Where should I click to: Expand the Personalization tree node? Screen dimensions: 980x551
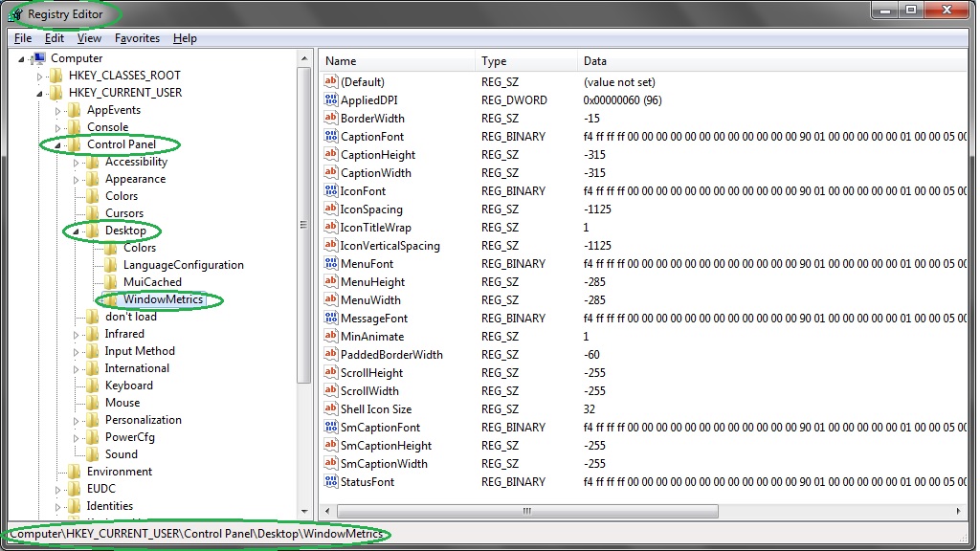[76, 421]
